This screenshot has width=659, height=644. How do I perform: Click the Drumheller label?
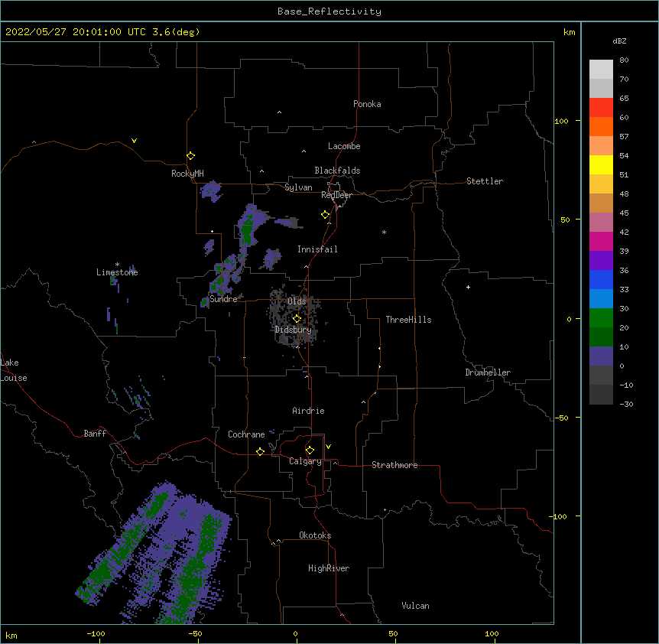click(x=488, y=372)
